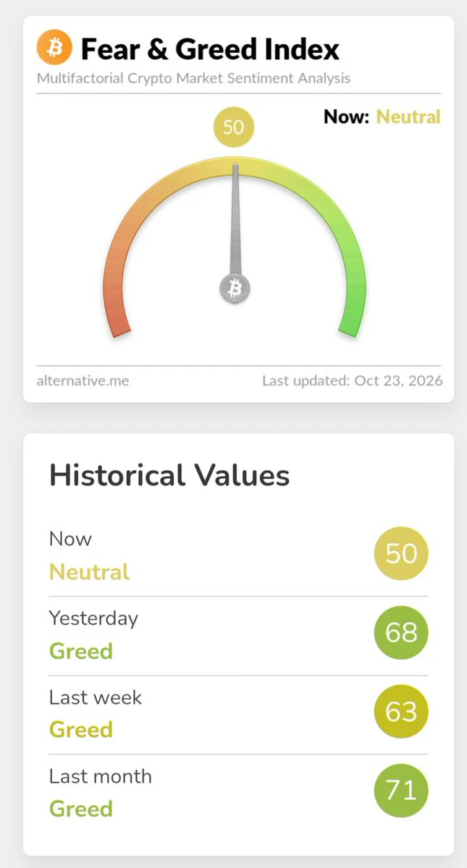Image resolution: width=467 pixels, height=868 pixels.
Task: Select the Last week row label
Action: pos(96,697)
